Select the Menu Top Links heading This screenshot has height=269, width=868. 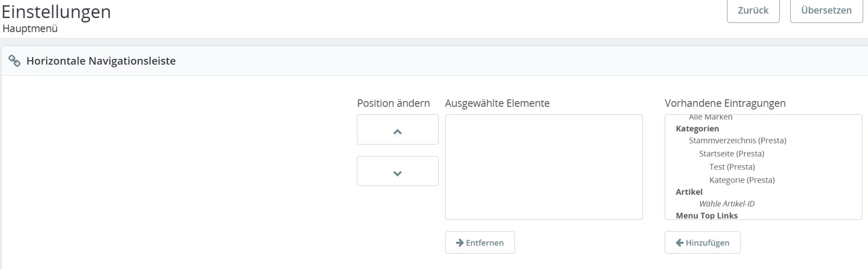pos(707,216)
